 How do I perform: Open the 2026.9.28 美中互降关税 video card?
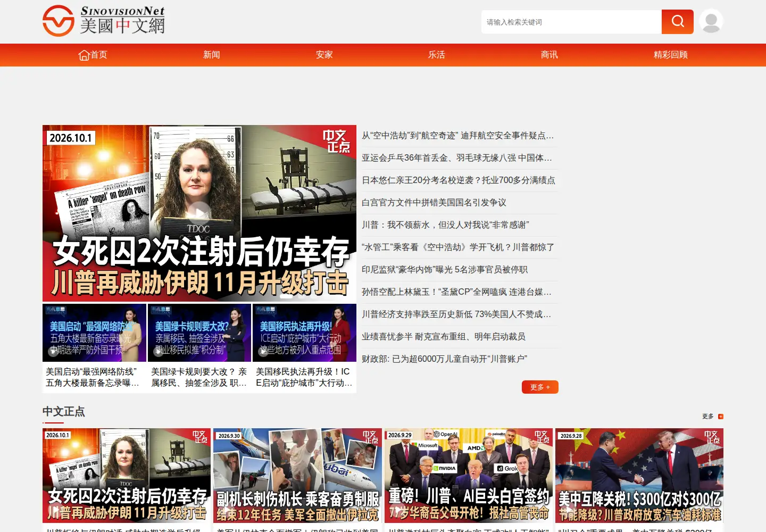click(x=639, y=476)
